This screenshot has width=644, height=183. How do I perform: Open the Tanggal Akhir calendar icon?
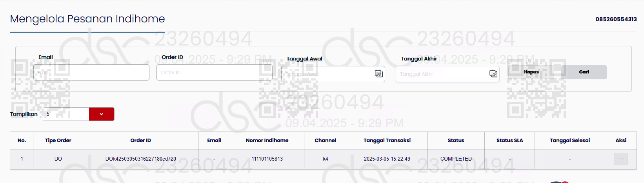pyautogui.click(x=493, y=74)
